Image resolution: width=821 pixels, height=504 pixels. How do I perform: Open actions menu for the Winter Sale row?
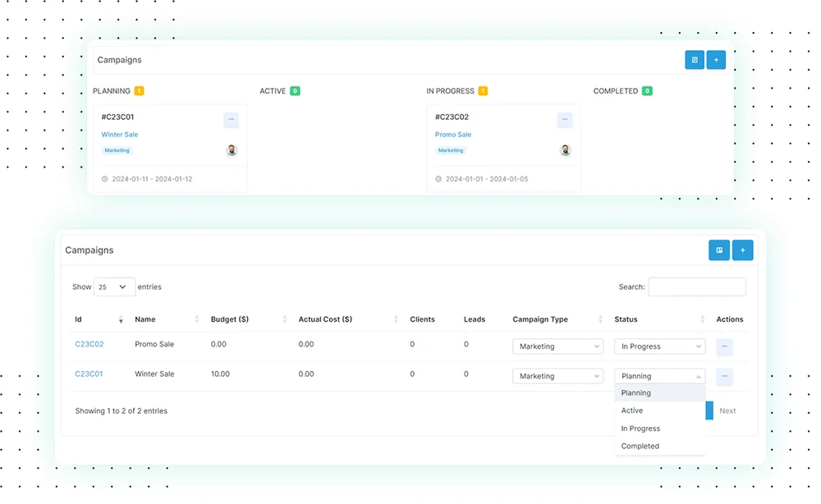click(x=724, y=377)
